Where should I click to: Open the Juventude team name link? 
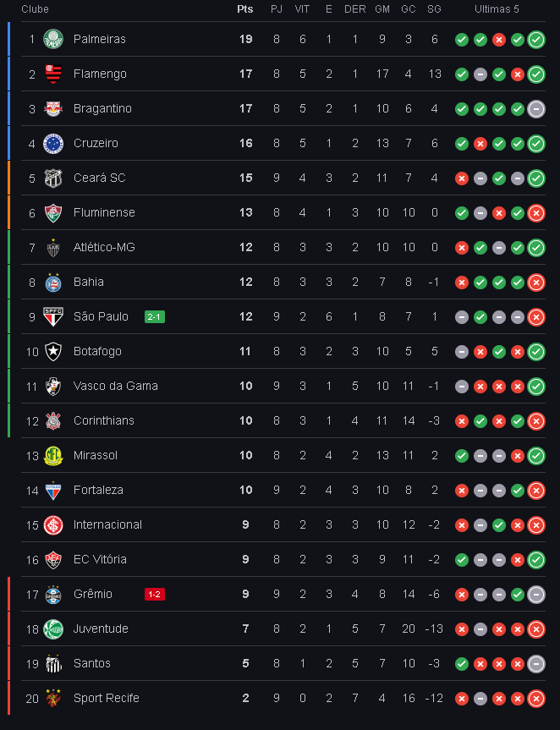click(101, 629)
